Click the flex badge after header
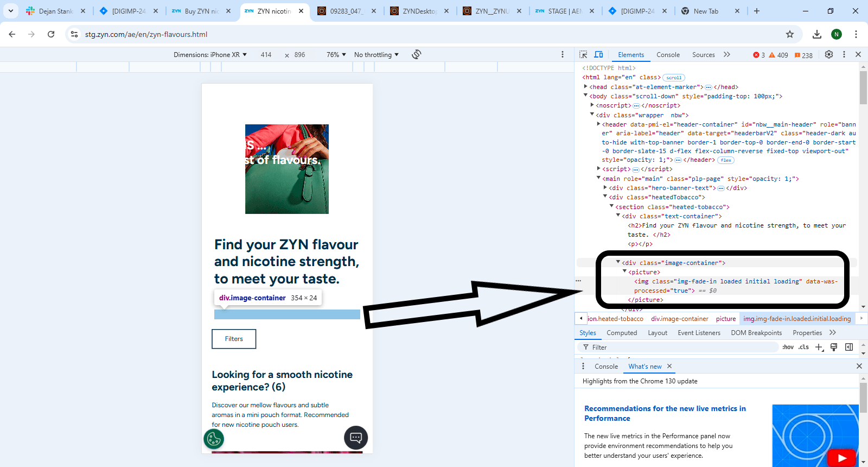The image size is (868, 467). 726,160
